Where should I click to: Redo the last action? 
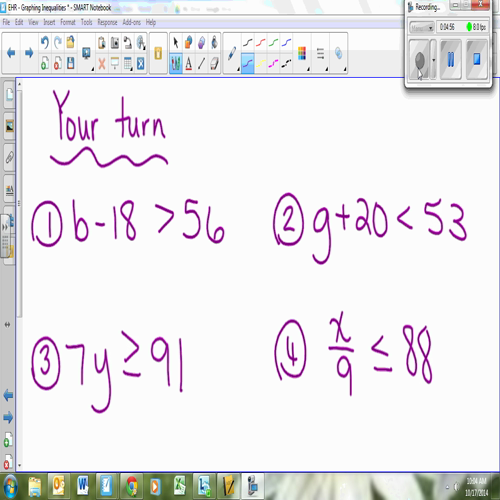(58, 42)
